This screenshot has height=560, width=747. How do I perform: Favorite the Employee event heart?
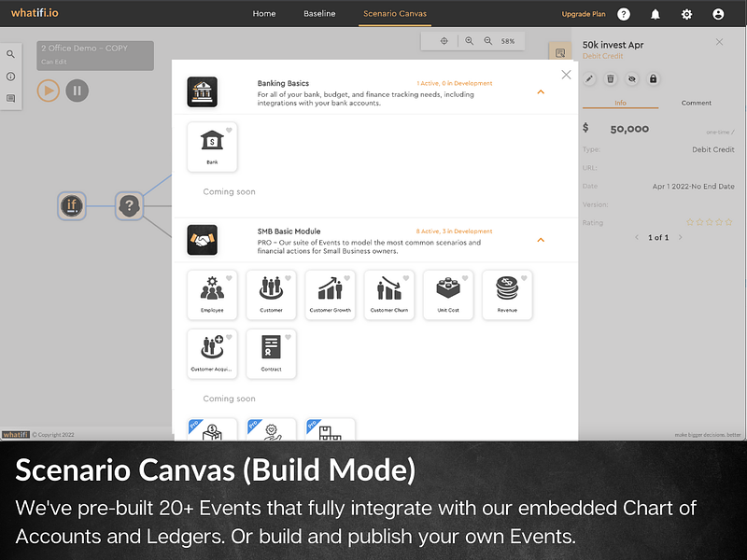click(229, 278)
